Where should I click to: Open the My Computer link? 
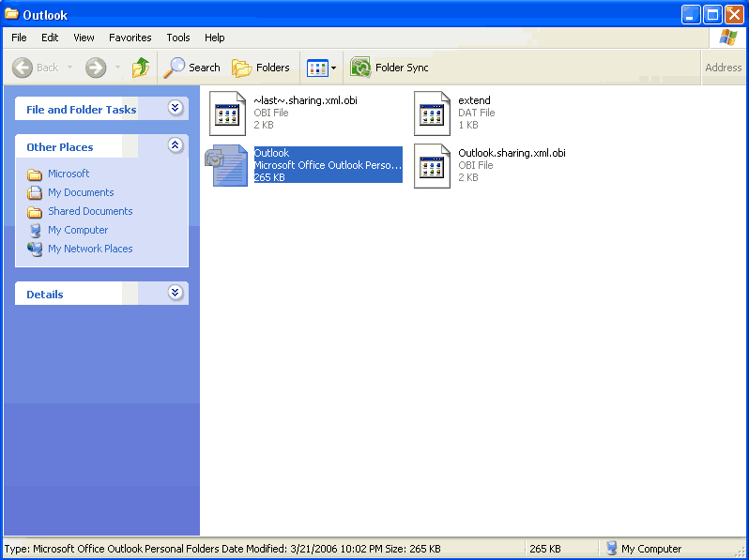tap(78, 230)
